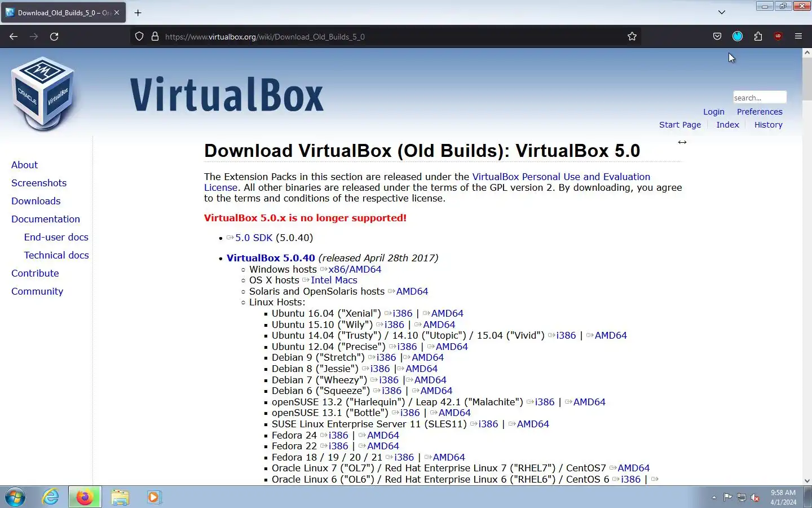Open Documentation in the sidebar
Screen dimensions: 812x508
click(x=46, y=219)
